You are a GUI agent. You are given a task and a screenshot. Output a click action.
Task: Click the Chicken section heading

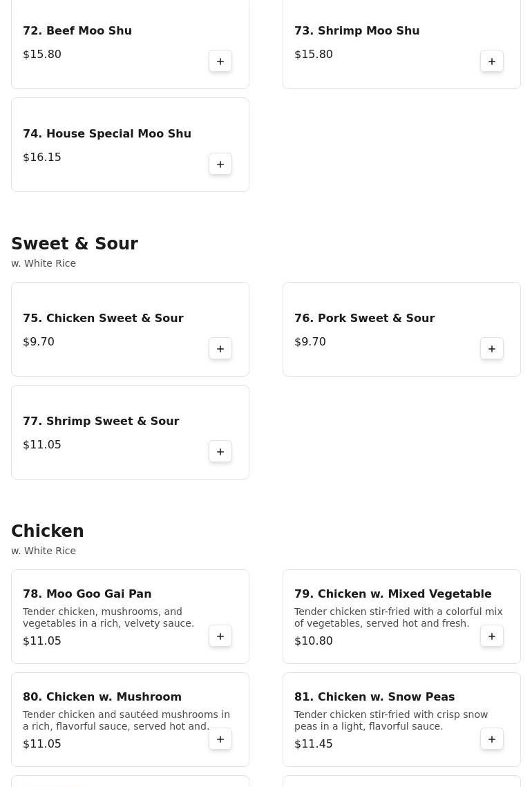pos(47,531)
